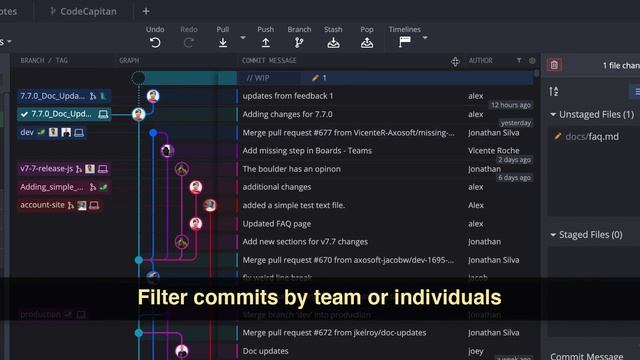Push commits with the Push icon
This screenshot has height=360, width=640.
pos(266,42)
